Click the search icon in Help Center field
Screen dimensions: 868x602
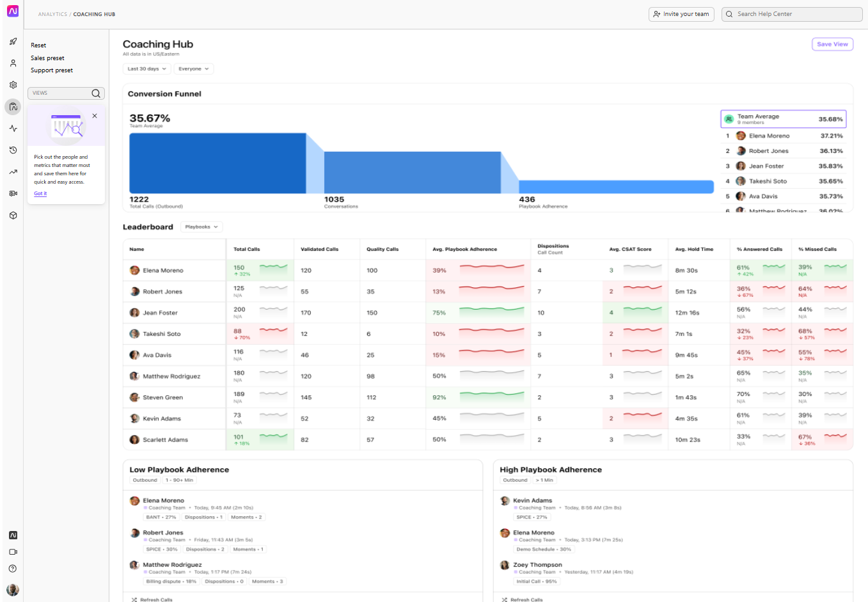coord(729,14)
